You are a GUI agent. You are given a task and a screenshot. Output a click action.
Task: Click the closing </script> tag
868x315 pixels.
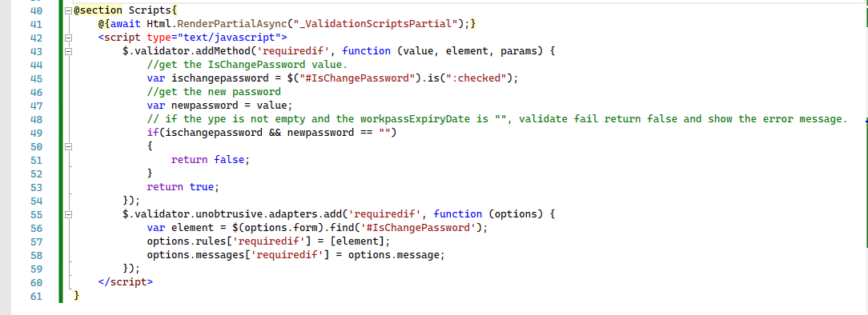click(x=125, y=282)
